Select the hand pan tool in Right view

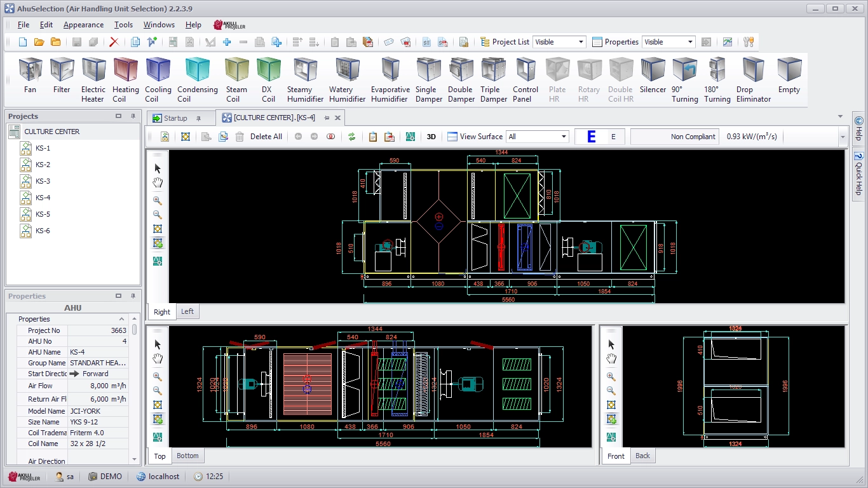point(158,183)
